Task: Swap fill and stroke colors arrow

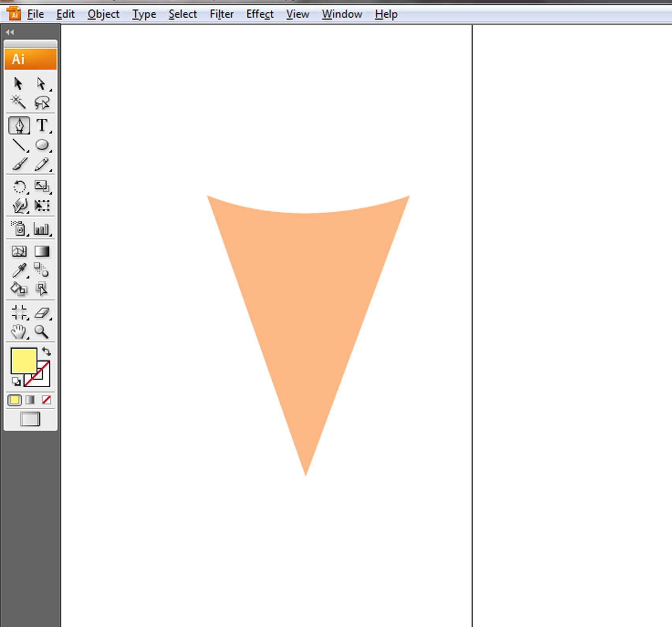Action: (47, 351)
